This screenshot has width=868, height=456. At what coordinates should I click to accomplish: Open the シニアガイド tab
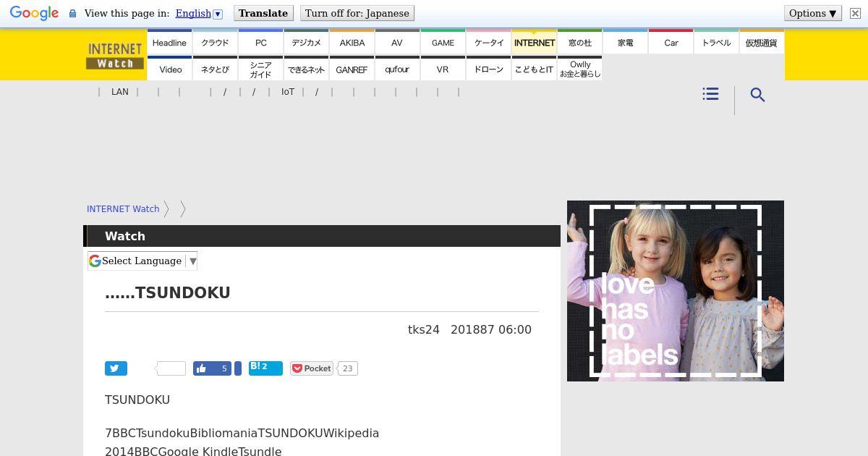[x=260, y=69]
